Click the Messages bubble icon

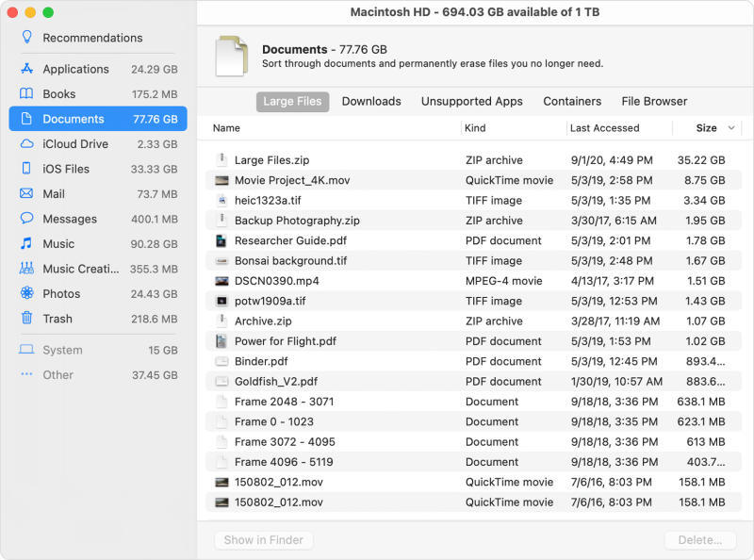pyautogui.click(x=26, y=219)
